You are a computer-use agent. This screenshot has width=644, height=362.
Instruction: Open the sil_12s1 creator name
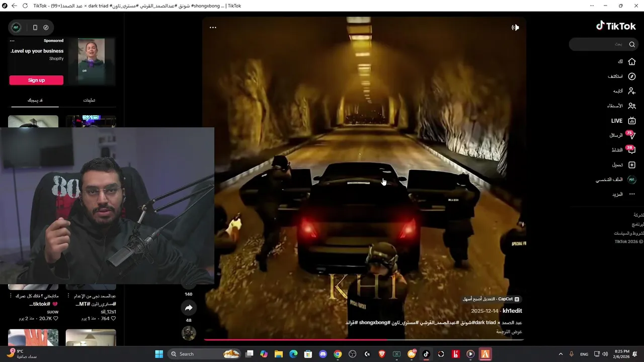(x=108, y=312)
